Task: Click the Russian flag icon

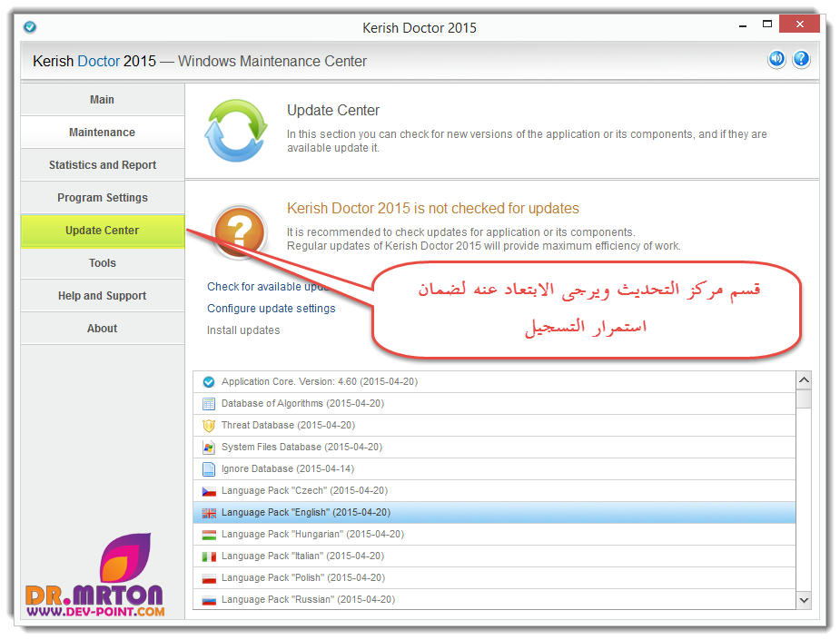Action: [209, 600]
